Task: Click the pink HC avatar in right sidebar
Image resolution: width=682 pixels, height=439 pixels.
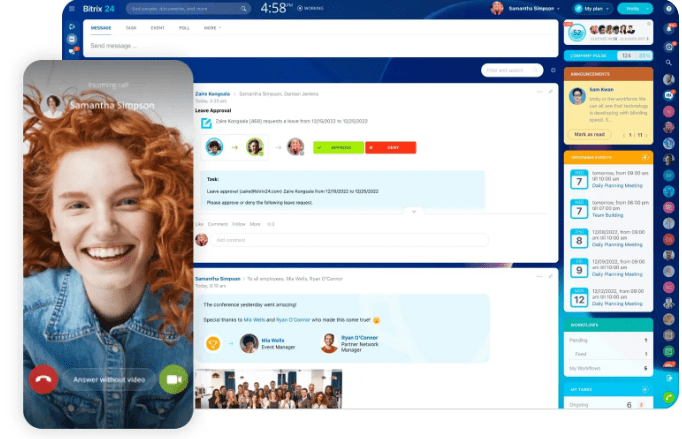Action: pos(669,287)
